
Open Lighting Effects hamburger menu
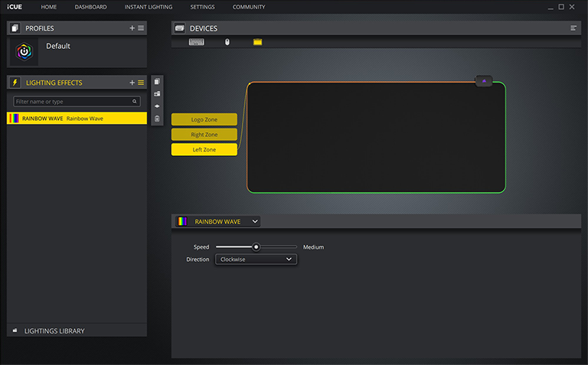click(x=141, y=83)
